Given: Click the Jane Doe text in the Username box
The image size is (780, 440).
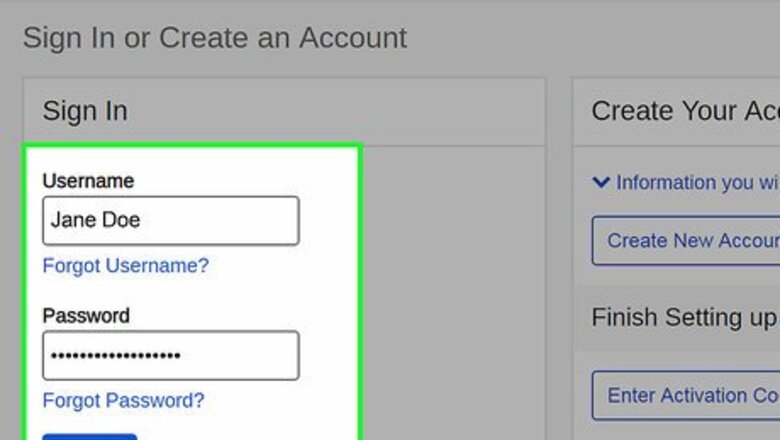Looking at the screenshot, I should [x=95, y=220].
